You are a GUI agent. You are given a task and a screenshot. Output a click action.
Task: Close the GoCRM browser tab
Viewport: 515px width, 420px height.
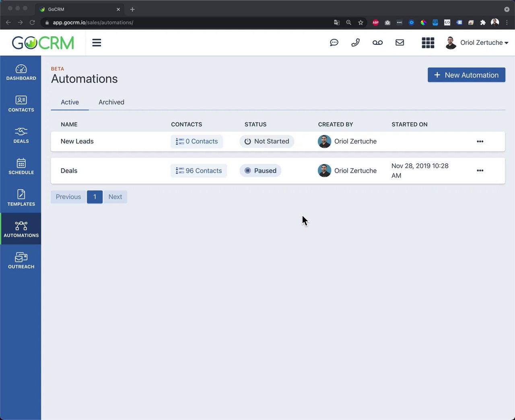[118, 9]
